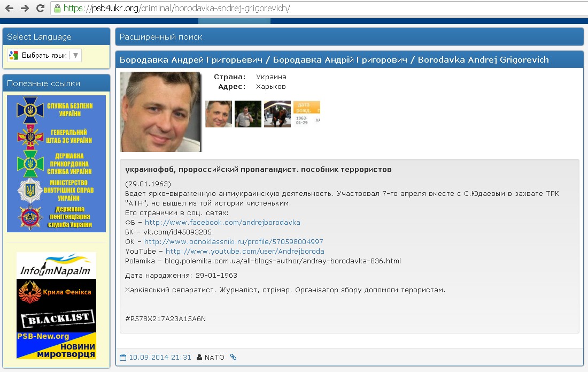Click the browser back arrow
Screen dimensions: 588x372
tap(9, 8)
